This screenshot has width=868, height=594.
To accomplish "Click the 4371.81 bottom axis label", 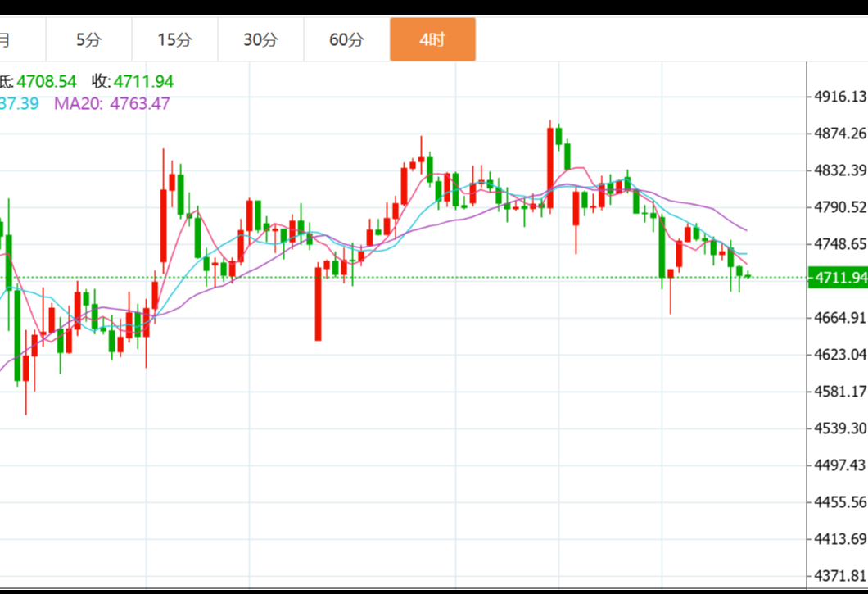I will pyautogui.click(x=839, y=575).
